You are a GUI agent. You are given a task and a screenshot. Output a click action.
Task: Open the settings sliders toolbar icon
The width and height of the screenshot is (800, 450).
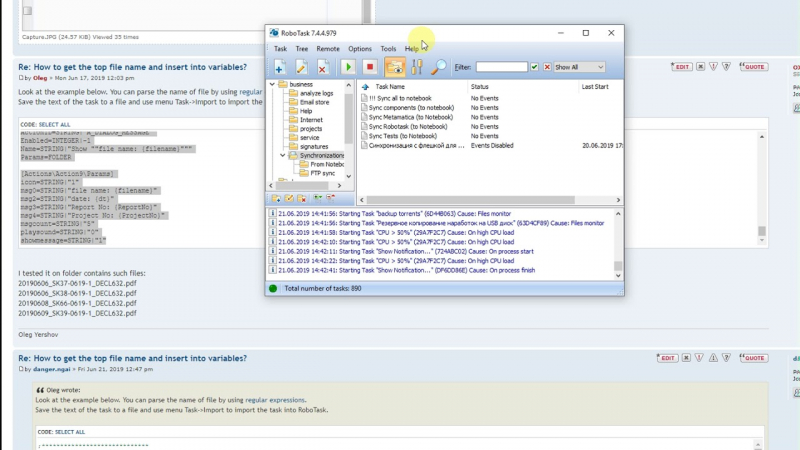pyautogui.click(x=417, y=67)
